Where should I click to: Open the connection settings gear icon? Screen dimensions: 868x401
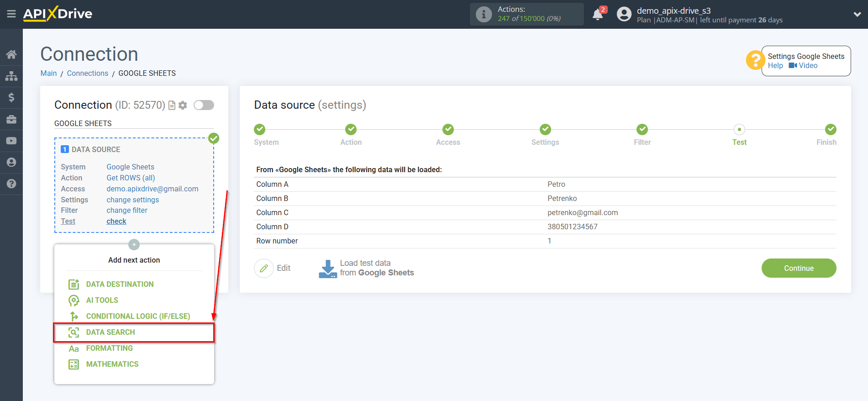tap(183, 106)
